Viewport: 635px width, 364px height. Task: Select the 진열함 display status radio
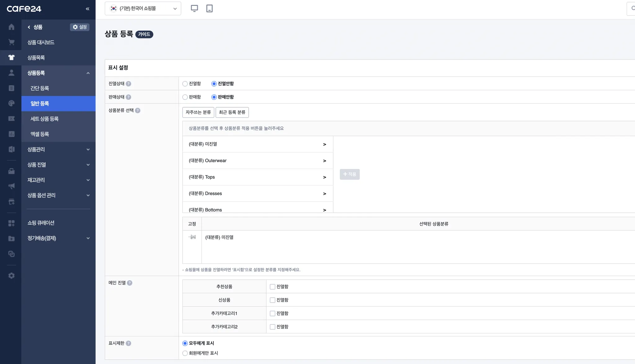click(x=185, y=84)
